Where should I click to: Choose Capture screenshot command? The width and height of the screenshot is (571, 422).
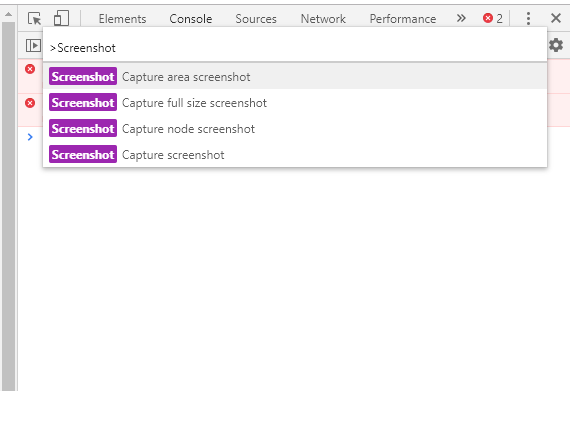coord(295,155)
